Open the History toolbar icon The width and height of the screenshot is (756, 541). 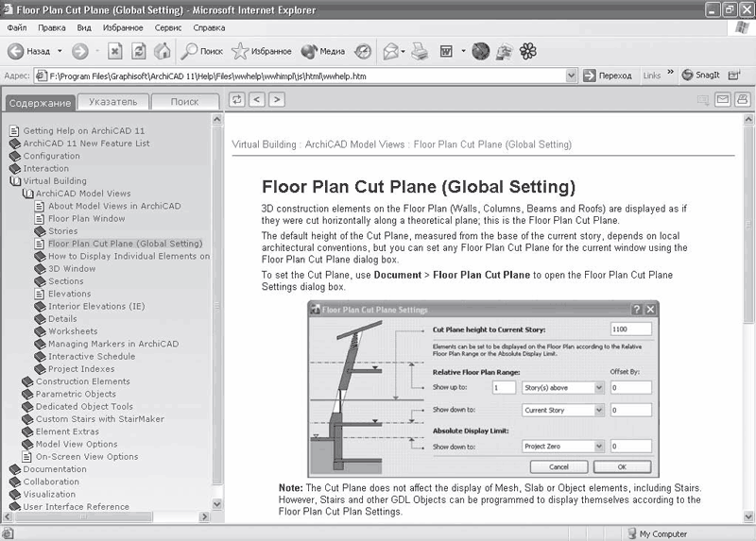coord(364,51)
